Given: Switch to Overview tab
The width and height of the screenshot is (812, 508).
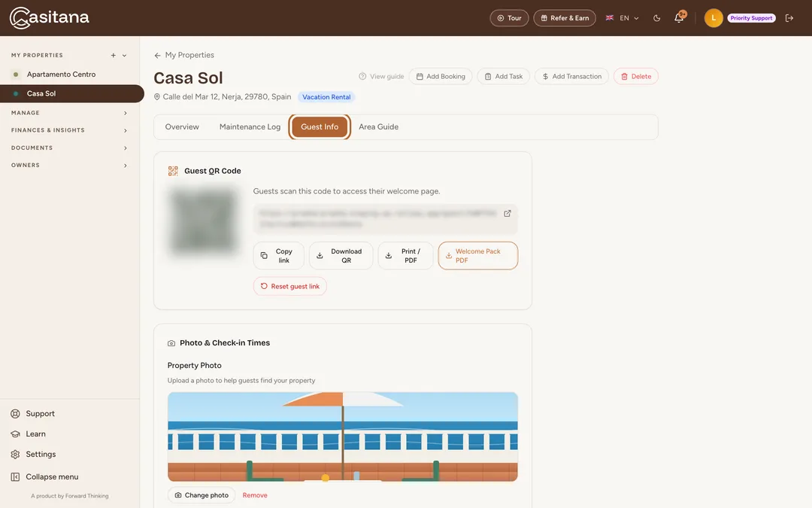Looking at the screenshot, I should 182,126.
